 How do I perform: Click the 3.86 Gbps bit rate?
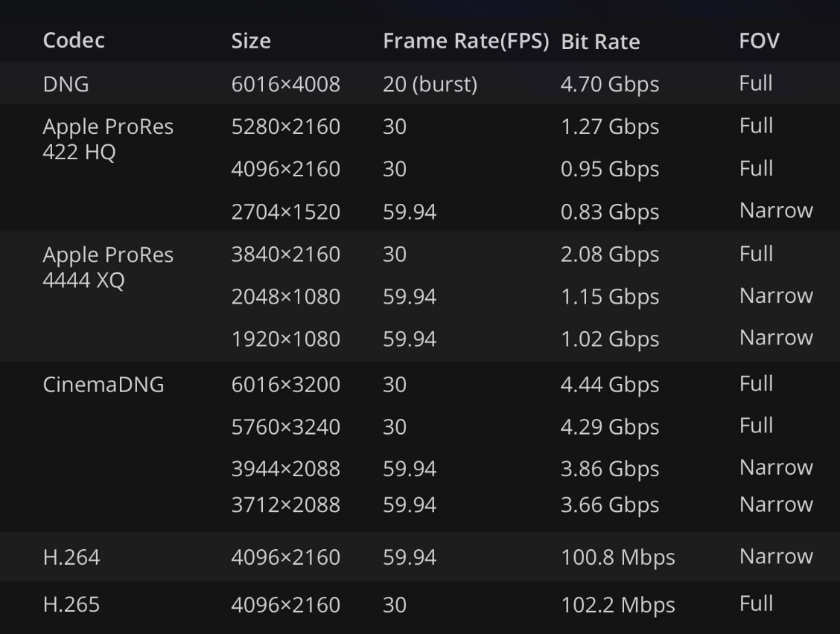coord(610,470)
